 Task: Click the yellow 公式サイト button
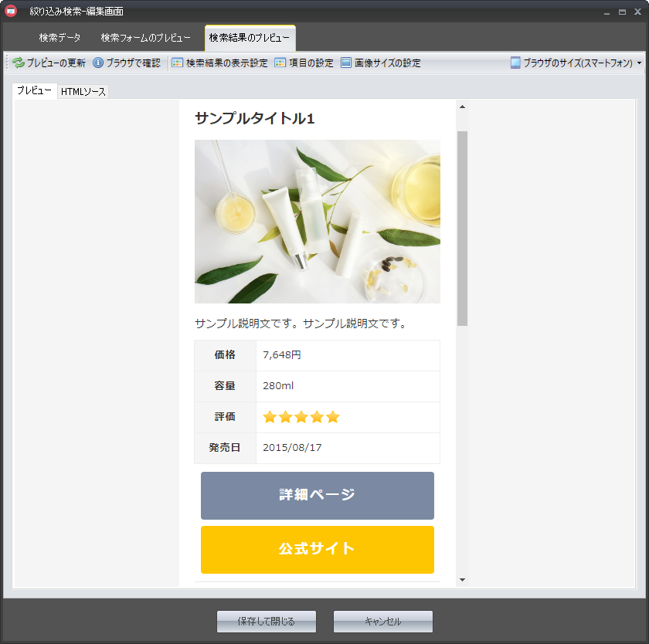click(317, 550)
